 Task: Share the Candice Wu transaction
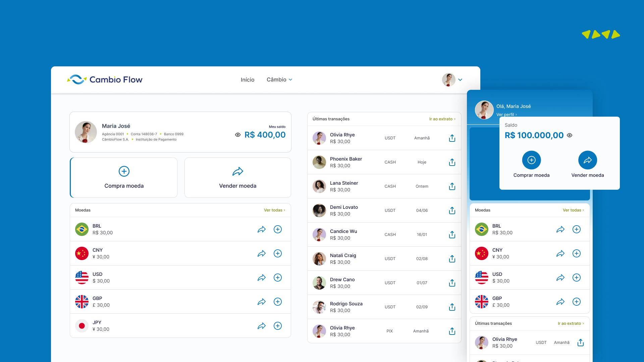(452, 235)
